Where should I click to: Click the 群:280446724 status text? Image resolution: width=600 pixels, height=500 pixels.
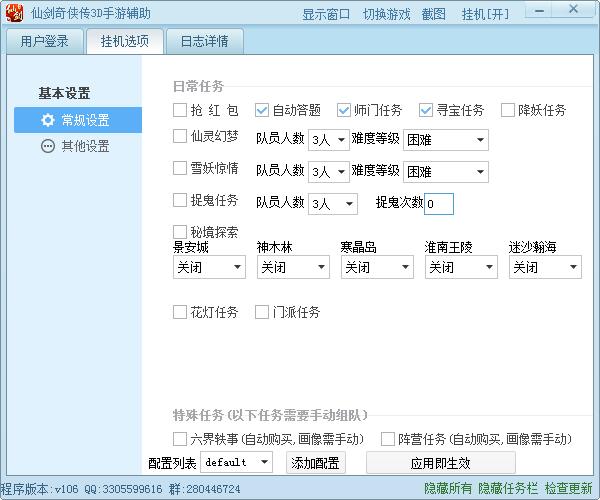[205, 489]
